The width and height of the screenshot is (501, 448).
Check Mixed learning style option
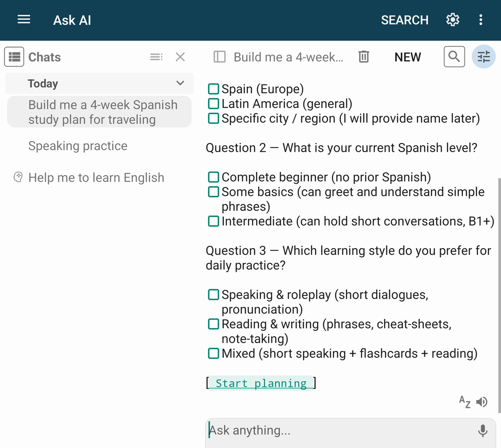coord(213,353)
